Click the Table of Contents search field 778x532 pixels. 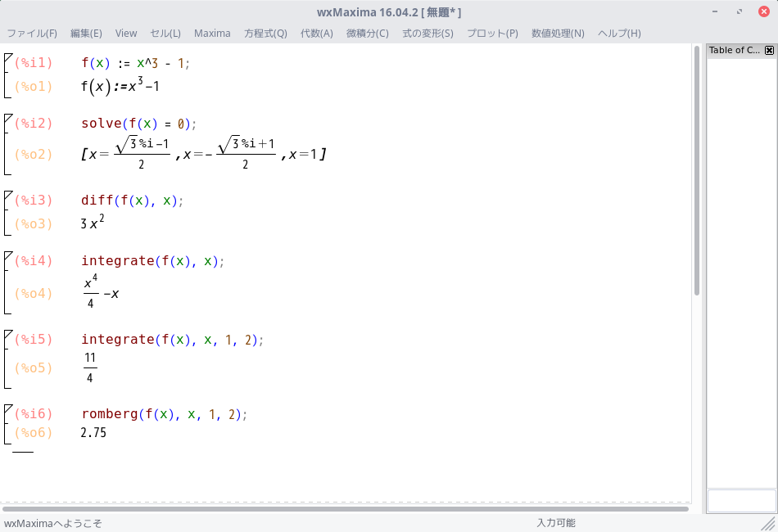[x=740, y=500]
